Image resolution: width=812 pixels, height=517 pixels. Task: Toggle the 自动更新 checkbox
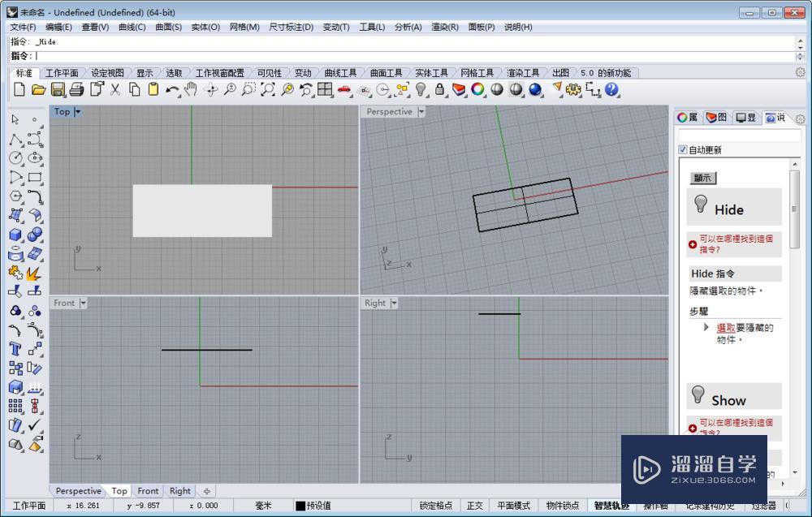click(683, 149)
